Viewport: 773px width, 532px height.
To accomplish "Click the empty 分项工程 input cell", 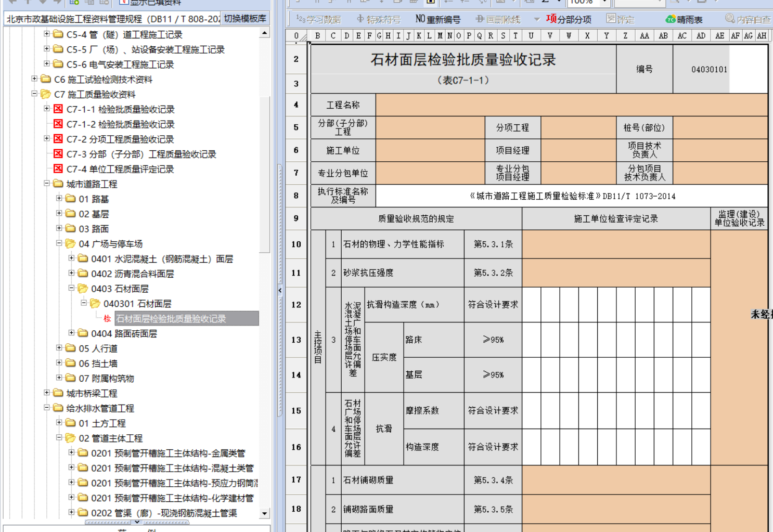I will click(578, 127).
